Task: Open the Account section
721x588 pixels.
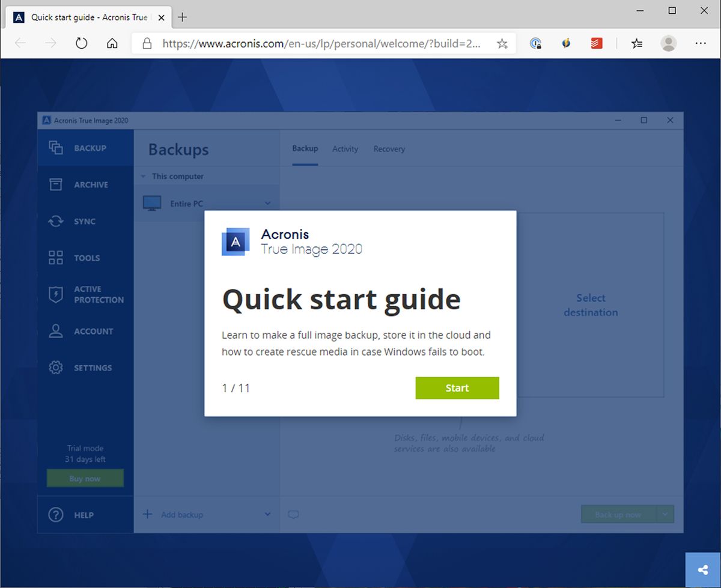Action: click(x=85, y=331)
